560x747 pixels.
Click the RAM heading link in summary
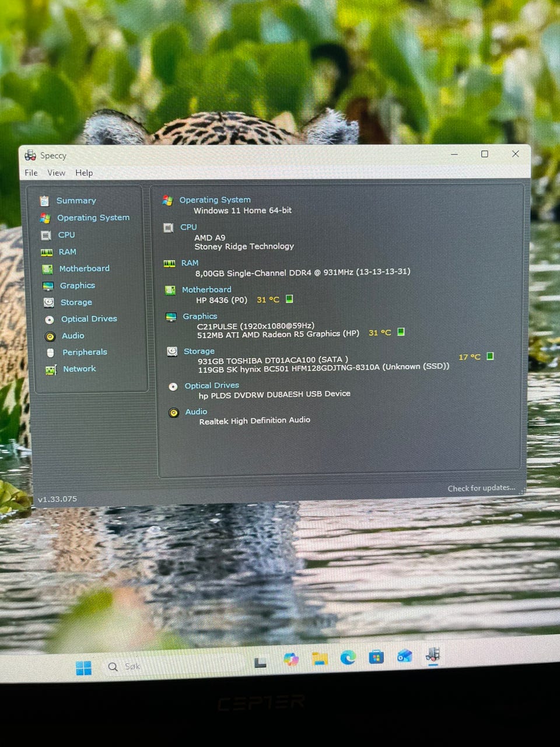tap(190, 263)
